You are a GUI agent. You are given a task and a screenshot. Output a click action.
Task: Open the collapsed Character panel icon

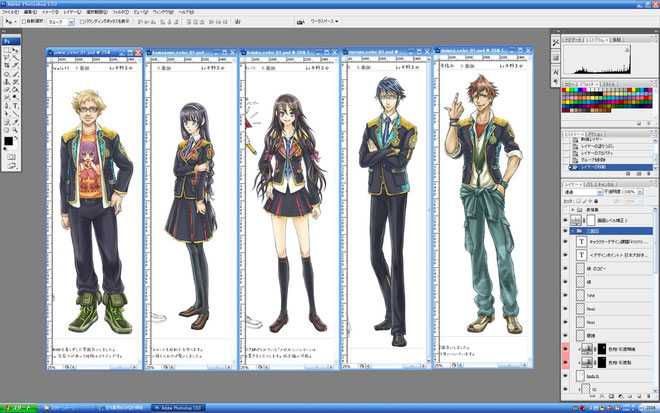coord(556,72)
